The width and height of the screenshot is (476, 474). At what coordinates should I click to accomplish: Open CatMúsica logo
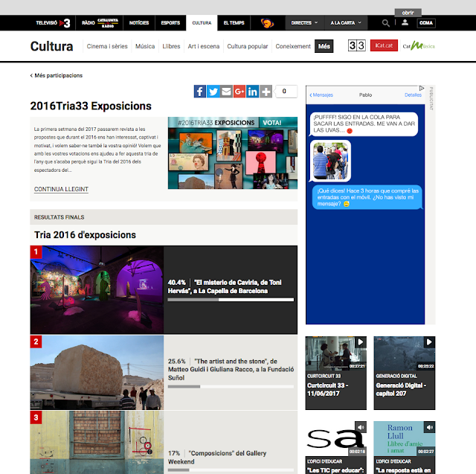(x=419, y=46)
